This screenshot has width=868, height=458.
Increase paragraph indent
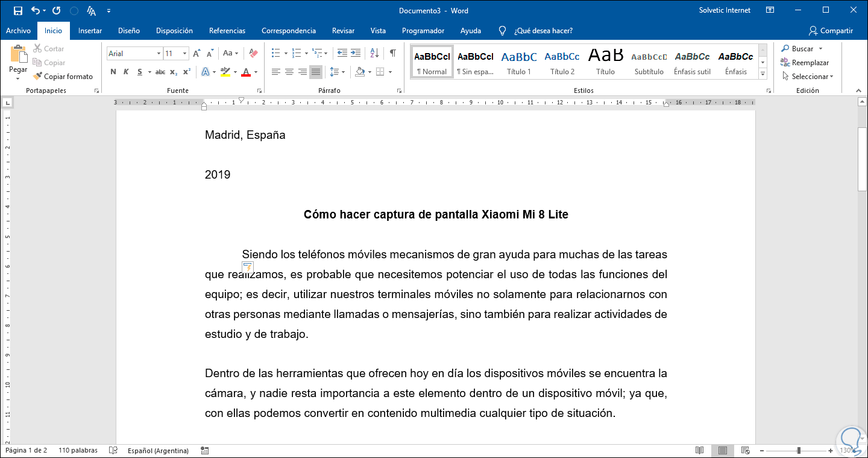pyautogui.click(x=356, y=53)
